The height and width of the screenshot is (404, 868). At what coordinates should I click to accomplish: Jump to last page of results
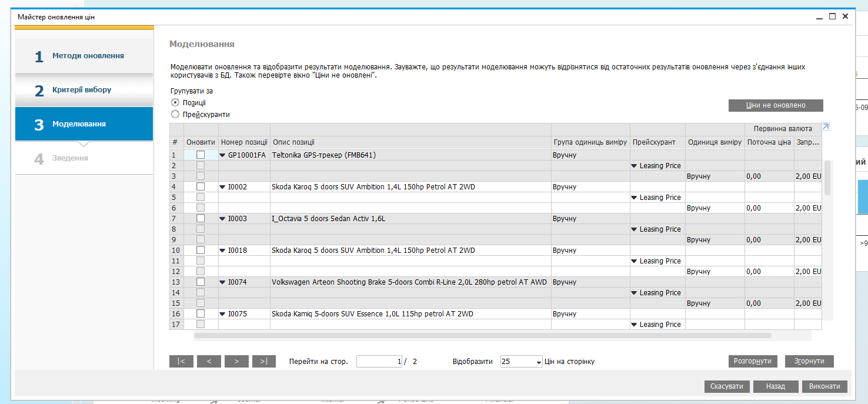point(264,362)
